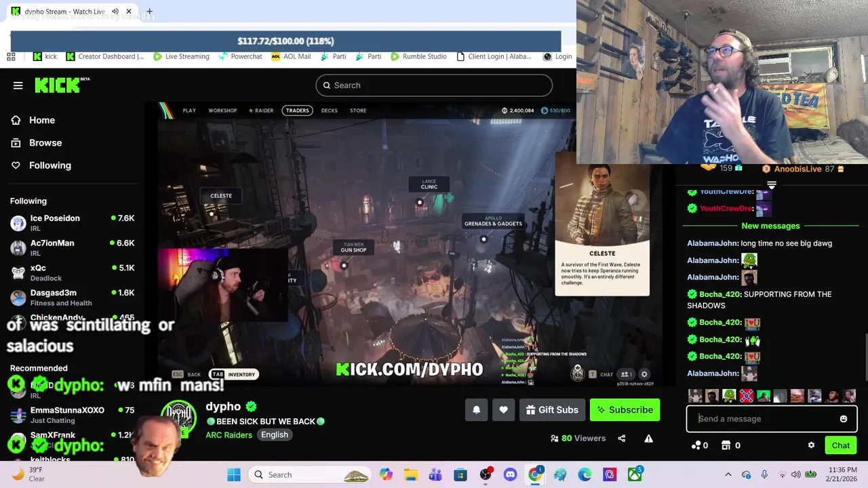Open chat settings gear
Image resolution: width=868 pixels, height=488 pixels.
[x=811, y=445]
